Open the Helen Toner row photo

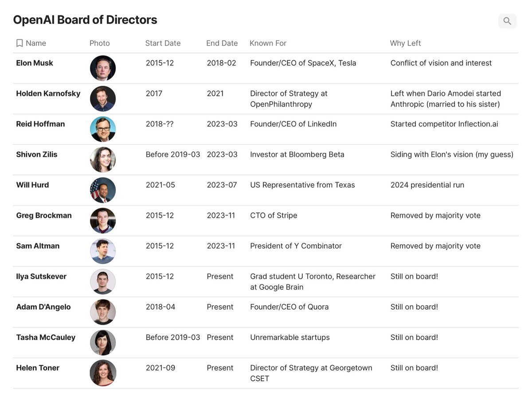click(x=103, y=373)
